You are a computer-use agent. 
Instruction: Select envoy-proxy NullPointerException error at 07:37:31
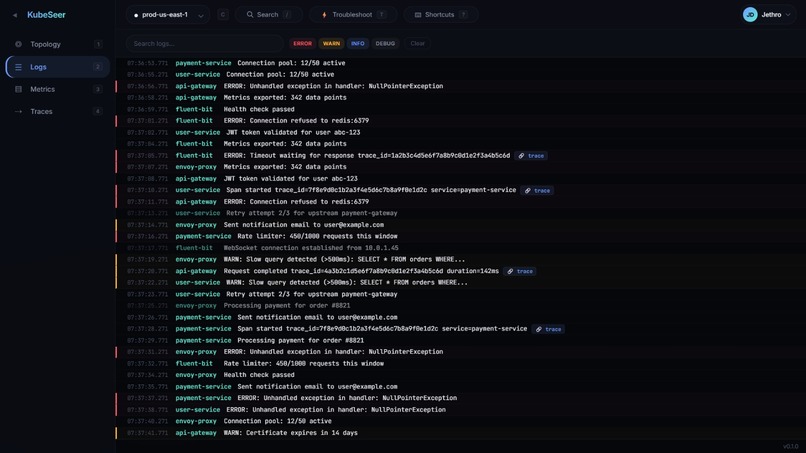click(461, 352)
